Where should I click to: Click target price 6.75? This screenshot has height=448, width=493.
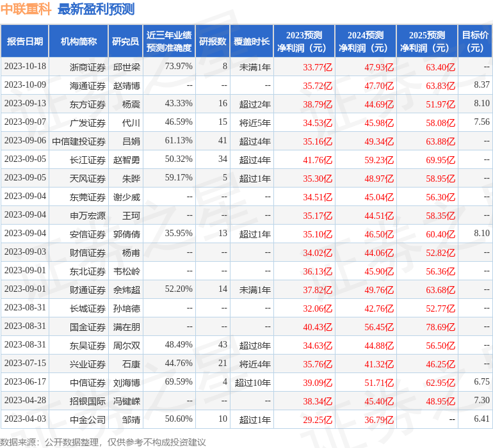point(481,381)
